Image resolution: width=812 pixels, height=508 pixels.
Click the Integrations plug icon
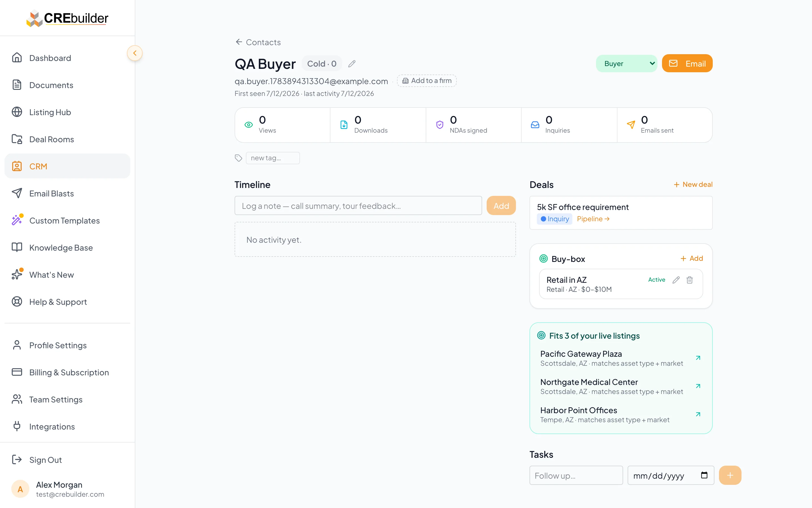coord(17,426)
